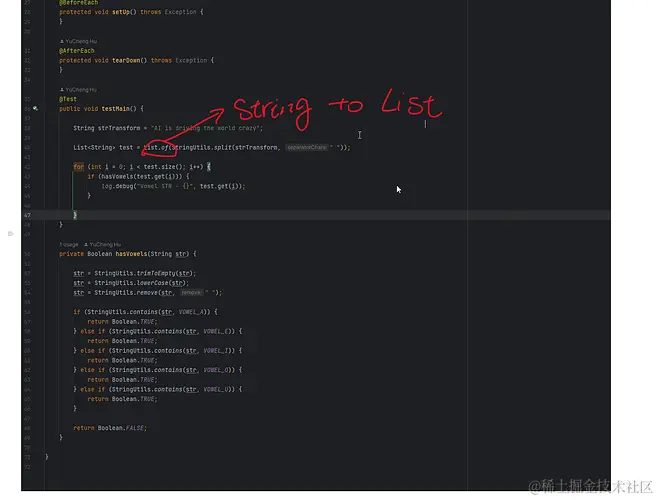Click the tearDown method name
658x500 pixels.
pos(126,60)
